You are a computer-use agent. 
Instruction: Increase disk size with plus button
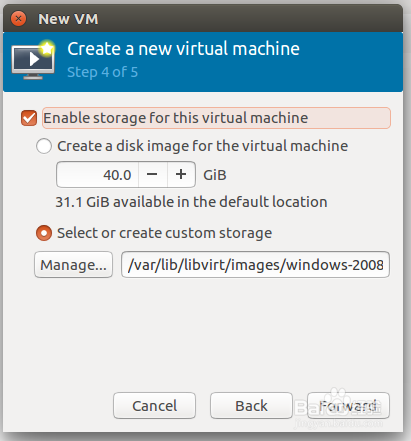click(x=181, y=175)
